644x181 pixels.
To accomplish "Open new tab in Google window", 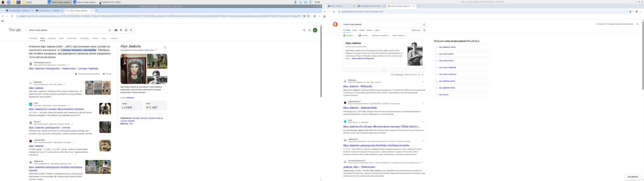I will [97, 10].
